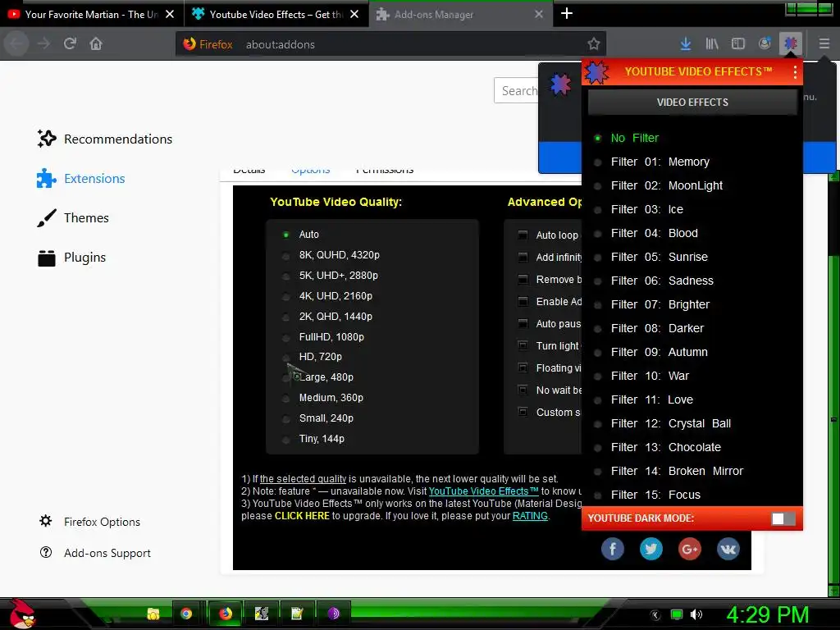
Task: Open the YouTube Video Effects link
Action: click(x=483, y=491)
